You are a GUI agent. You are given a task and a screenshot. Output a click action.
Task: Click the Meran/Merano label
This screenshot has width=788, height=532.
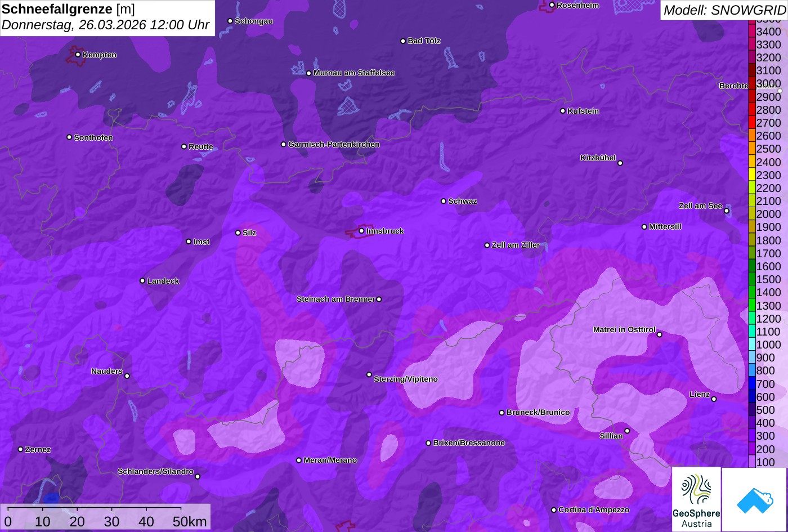point(330,461)
